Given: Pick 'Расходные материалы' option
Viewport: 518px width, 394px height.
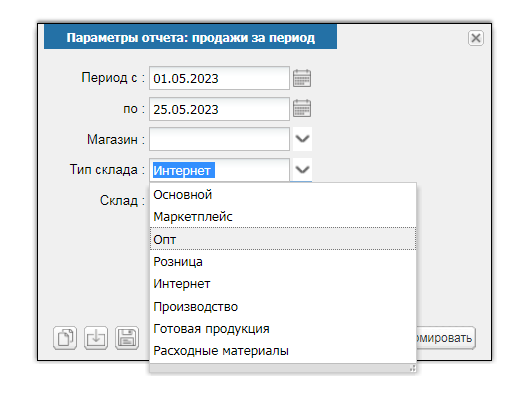Looking at the screenshot, I should click(283, 351).
